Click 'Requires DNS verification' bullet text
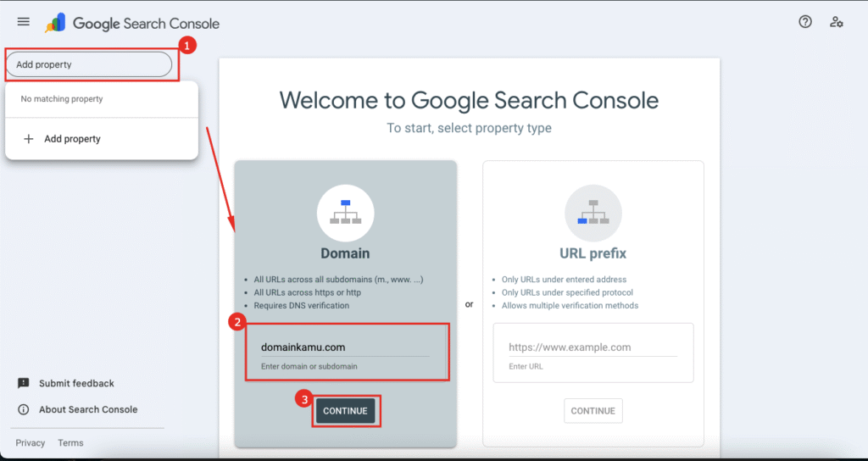This screenshot has height=461, width=868. pyautogui.click(x=302, y=305)
